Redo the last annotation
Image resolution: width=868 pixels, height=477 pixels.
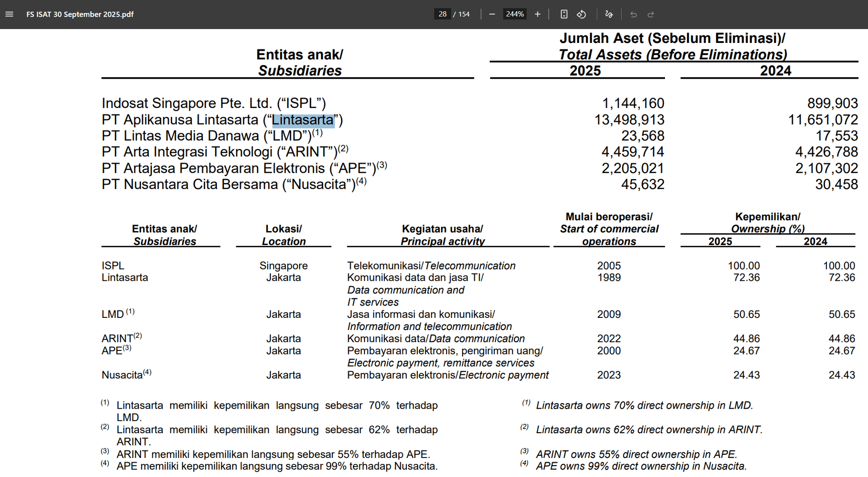[651, 14]
